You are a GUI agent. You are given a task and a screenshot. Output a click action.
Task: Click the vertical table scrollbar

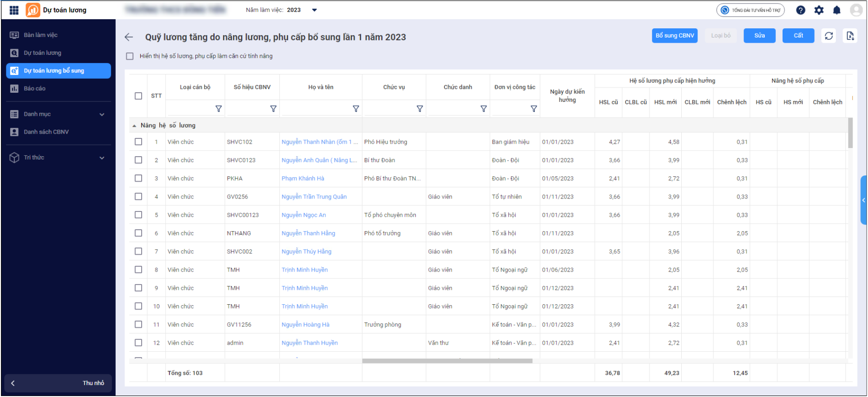coord(850,133)
